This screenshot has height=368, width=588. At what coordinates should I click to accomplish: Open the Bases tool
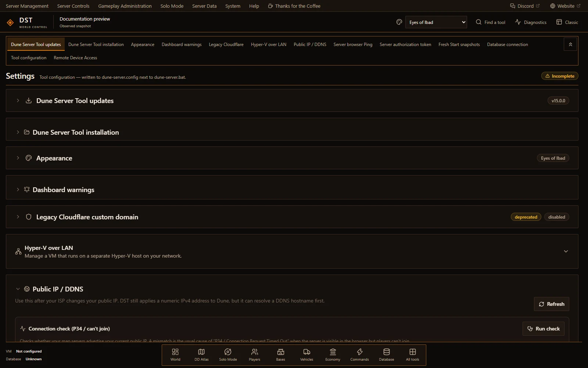pos(280,355)
